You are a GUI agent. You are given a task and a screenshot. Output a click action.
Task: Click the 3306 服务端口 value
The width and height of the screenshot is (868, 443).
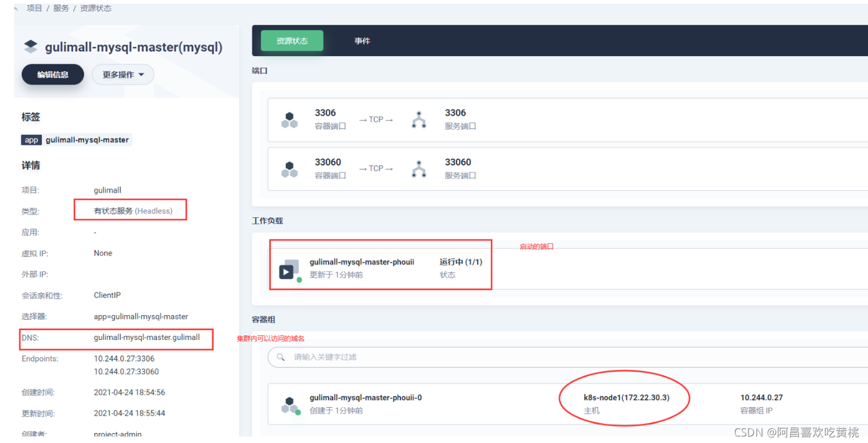455,113
